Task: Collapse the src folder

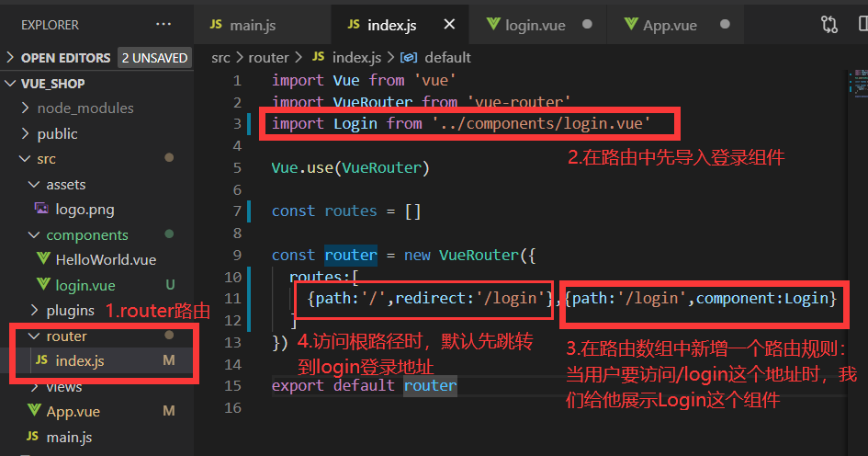Action: click(47, 159)
